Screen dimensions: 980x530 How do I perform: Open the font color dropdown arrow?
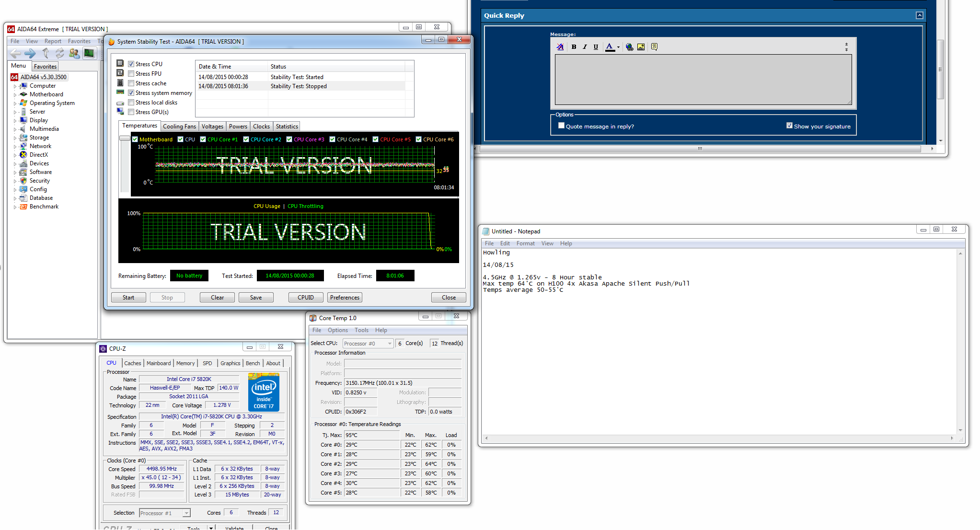coord(618,47)
